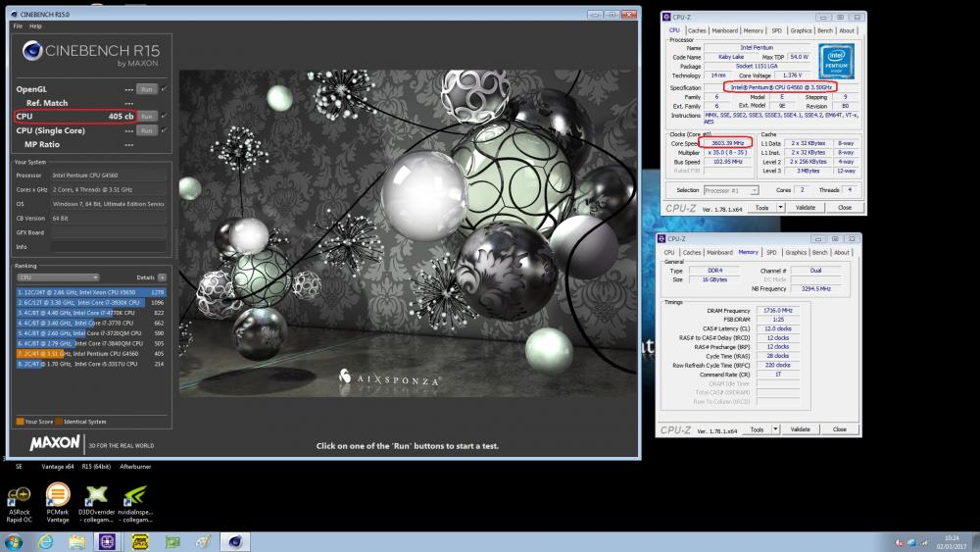This screenshot has width=980, height=552.
Task: Open Bench tab in lower CPU-Z window
Action: [x=820, y=253]
